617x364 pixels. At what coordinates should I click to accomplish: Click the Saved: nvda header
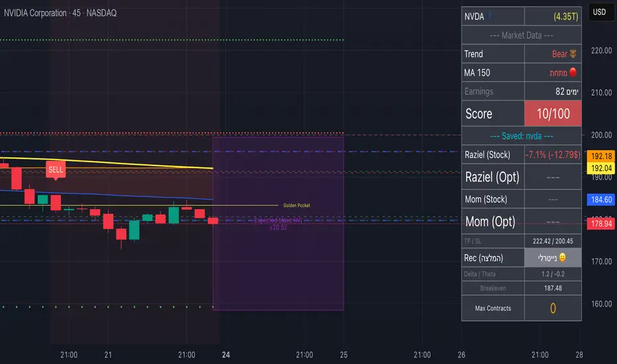click(522, 136)
